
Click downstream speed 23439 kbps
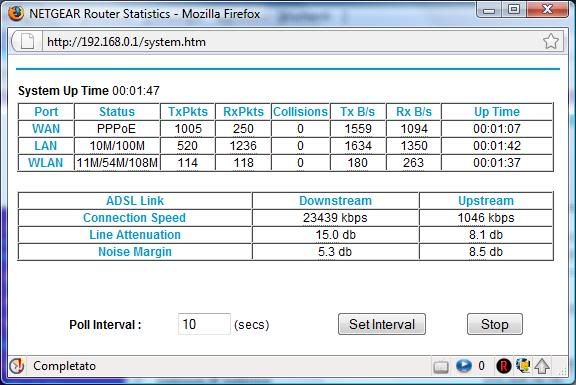click(335, 217)
